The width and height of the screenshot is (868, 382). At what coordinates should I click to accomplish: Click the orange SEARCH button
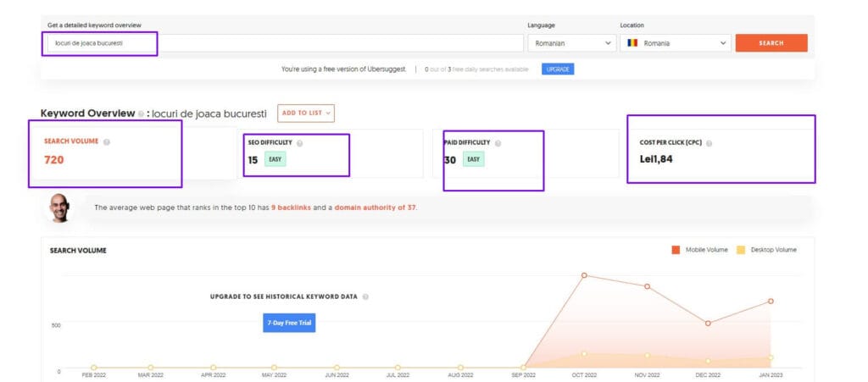pyautogui.click(x=771, y=43)
